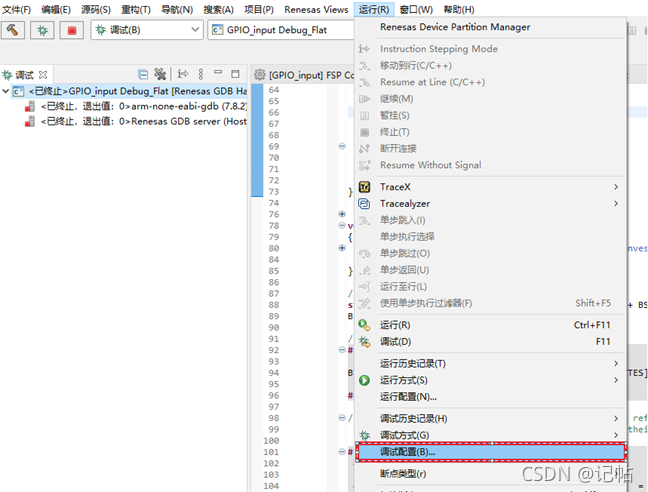This screenshot has height=492, width=648.
Task: Minimize the debug view panel
Action: pos(218,72)
